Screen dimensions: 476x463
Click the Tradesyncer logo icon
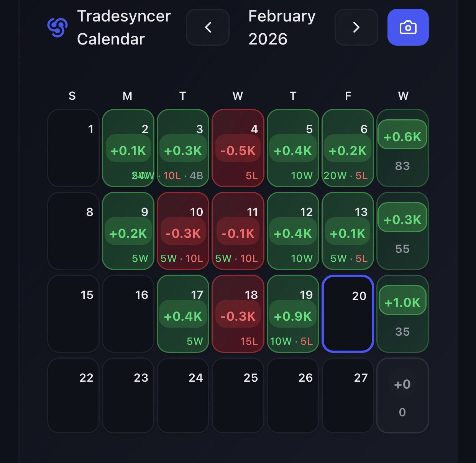tap(57, 27)
